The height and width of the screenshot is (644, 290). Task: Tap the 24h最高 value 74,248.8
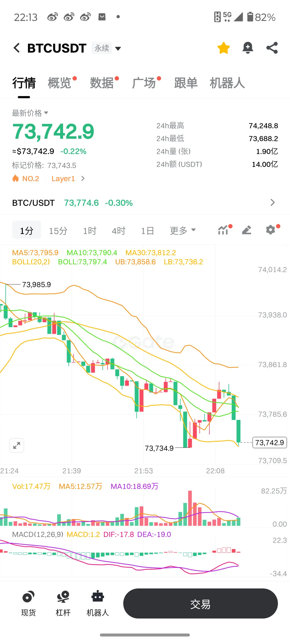(x=263, y=126)
